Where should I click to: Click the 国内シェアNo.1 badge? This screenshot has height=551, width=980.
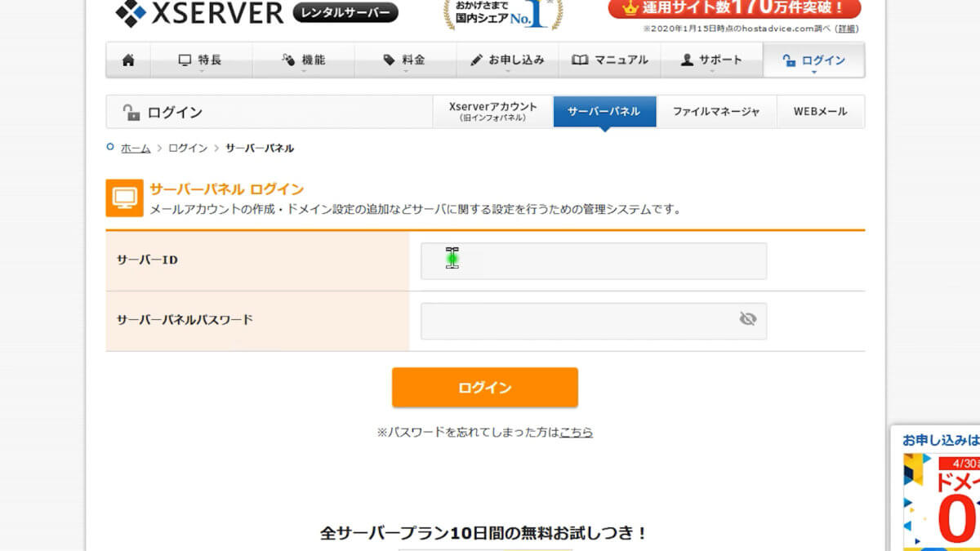[x=503, y=14]
